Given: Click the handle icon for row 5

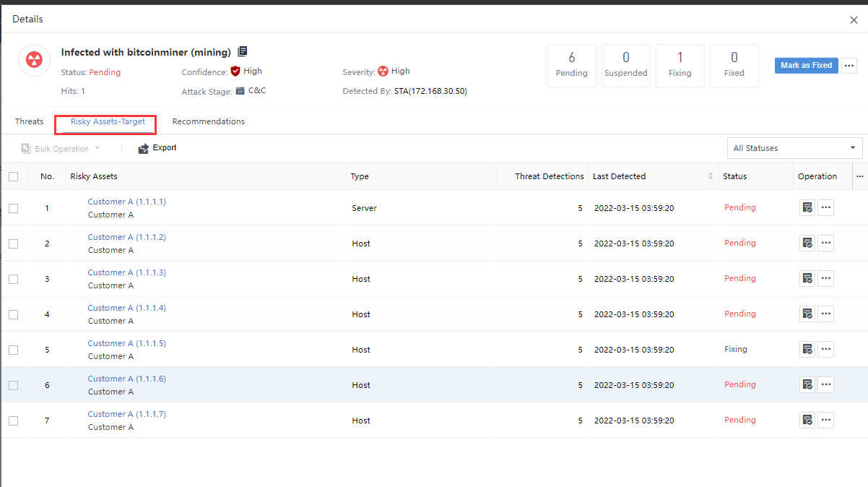Looking at the screenshot, I should tap(807, 350).
